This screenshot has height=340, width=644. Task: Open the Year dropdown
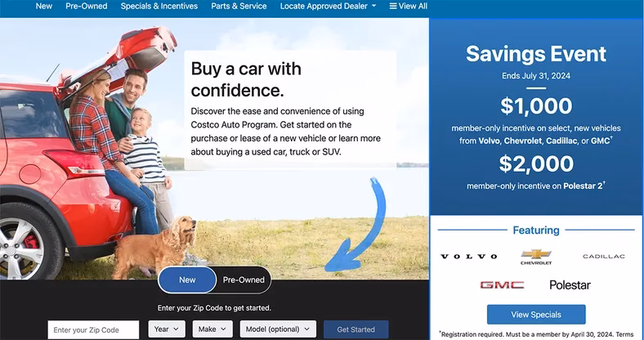[167, 329]
